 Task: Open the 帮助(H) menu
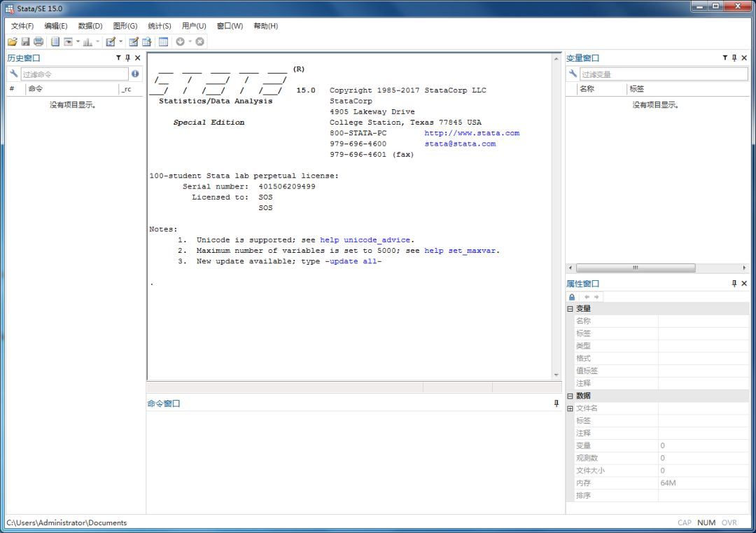266,26
